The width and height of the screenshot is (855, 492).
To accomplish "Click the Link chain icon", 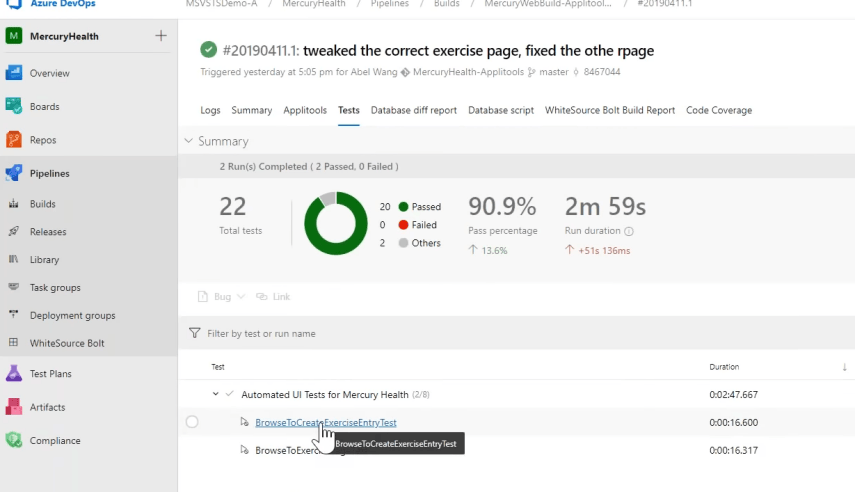I will 262,296.
